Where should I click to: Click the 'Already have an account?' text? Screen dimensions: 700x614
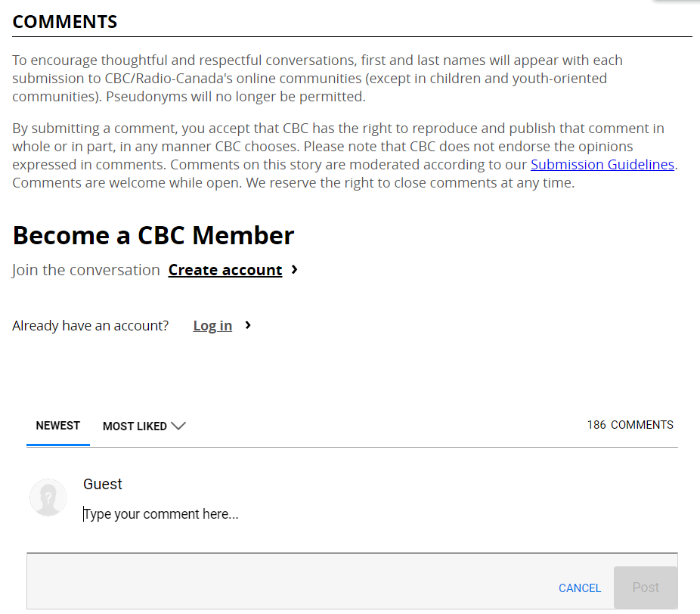91,326
